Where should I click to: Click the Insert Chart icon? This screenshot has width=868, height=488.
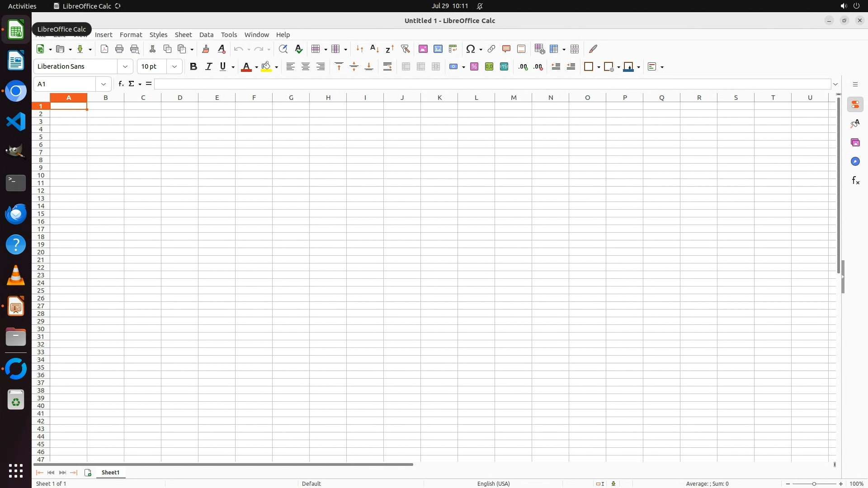point(438,49)
